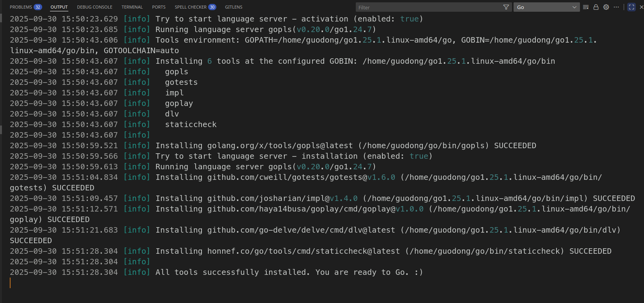Click the 'All tools successfully installed' log line
This screenshot has height=303, width=644.
(x=289, y=272)
